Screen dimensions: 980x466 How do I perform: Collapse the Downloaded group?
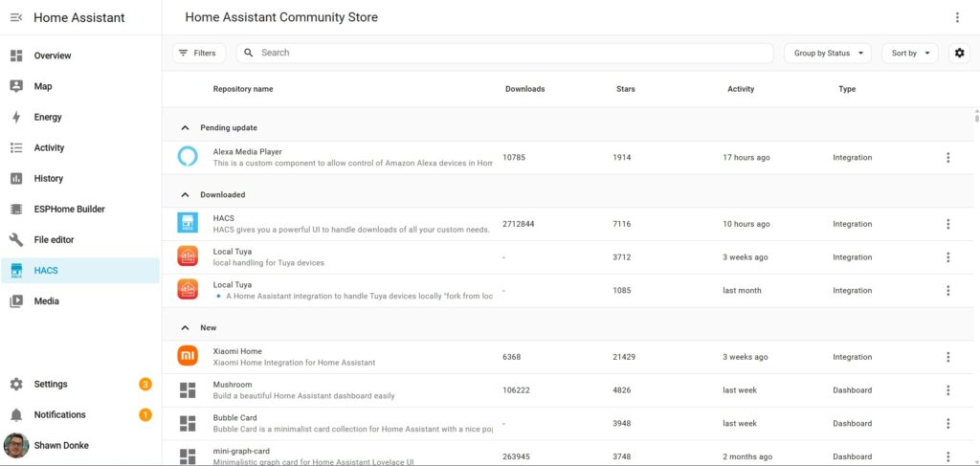pos(185,195)
